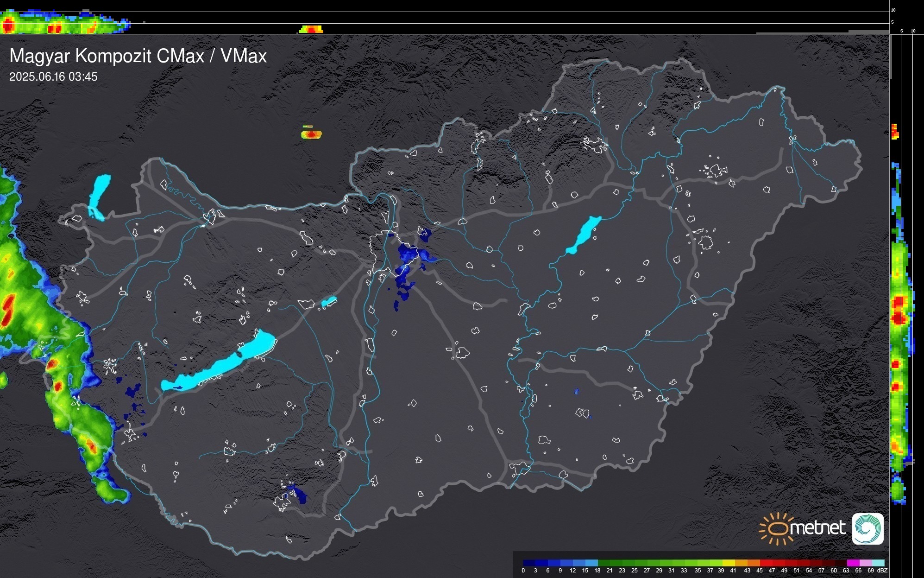This screenshot has width=924, height=578.
Task: Click the yellow 41 dBZ legend swatch
Action: pos(729,563)
